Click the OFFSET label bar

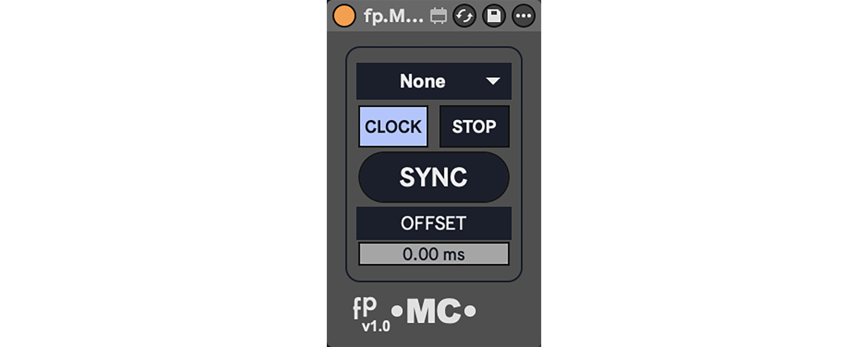point(434,223)
